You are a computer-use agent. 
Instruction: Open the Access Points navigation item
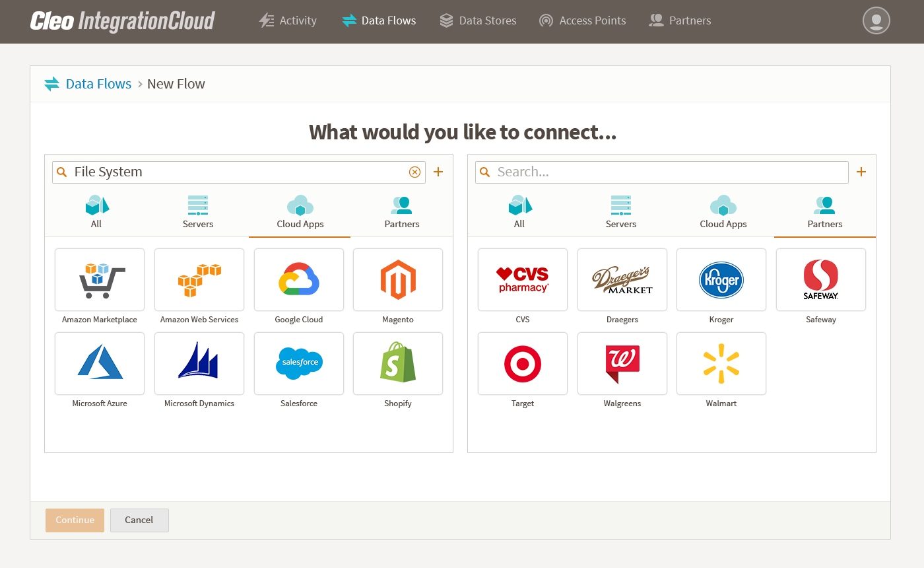[x=582, y=20]
